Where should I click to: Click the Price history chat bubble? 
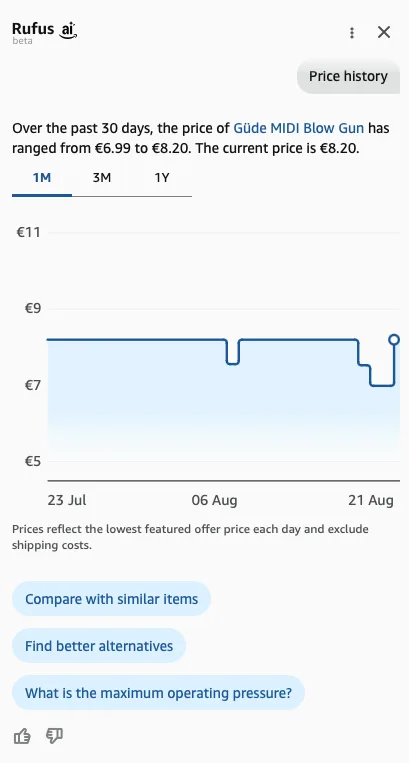pos(348,76)
